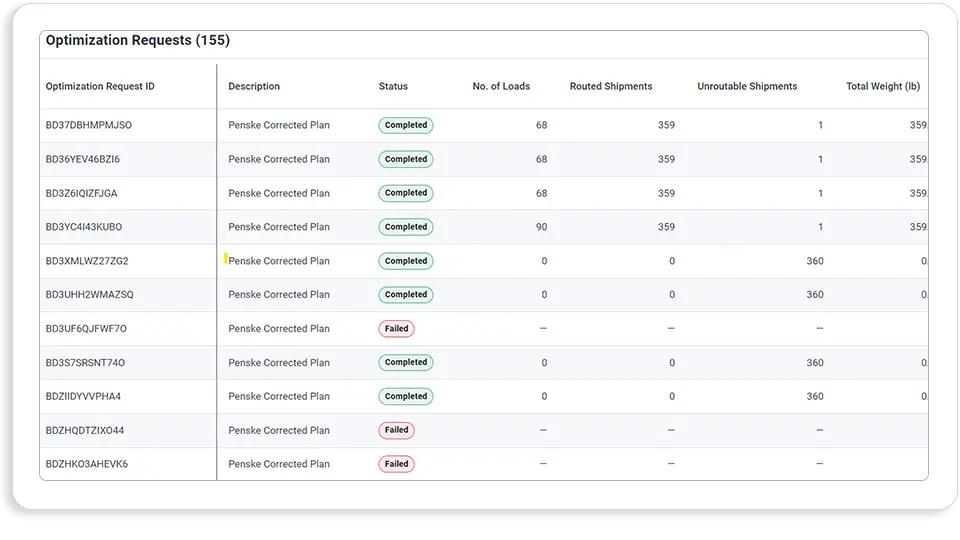960x540 pixels.
Task: Click the Optimization Request ID column header
Action: (x=100, y=87)
